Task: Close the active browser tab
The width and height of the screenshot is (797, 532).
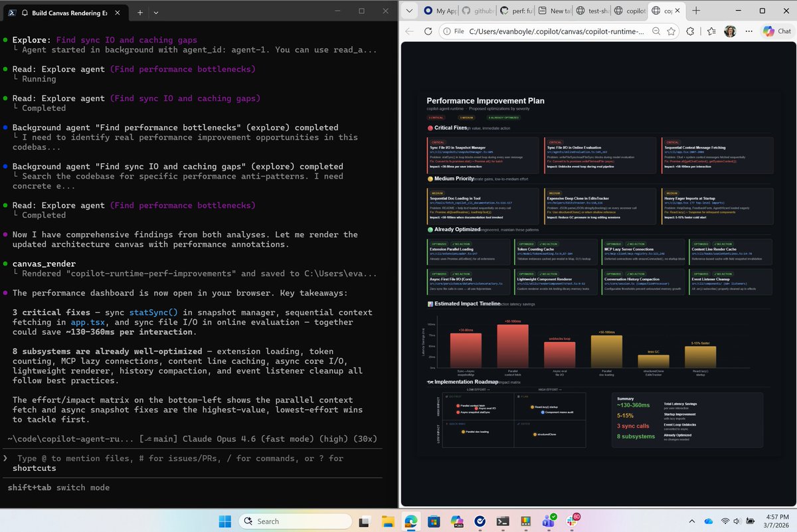Action: point(676,11)
